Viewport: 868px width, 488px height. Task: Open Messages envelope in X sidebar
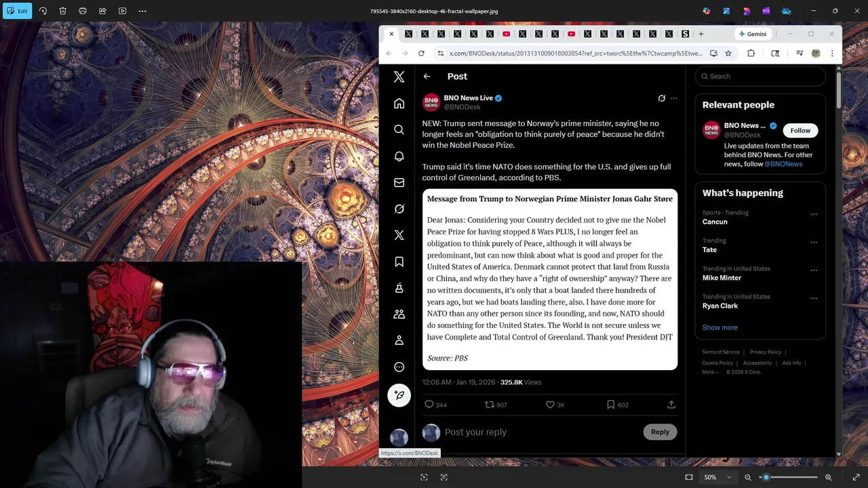click(399, 182)
